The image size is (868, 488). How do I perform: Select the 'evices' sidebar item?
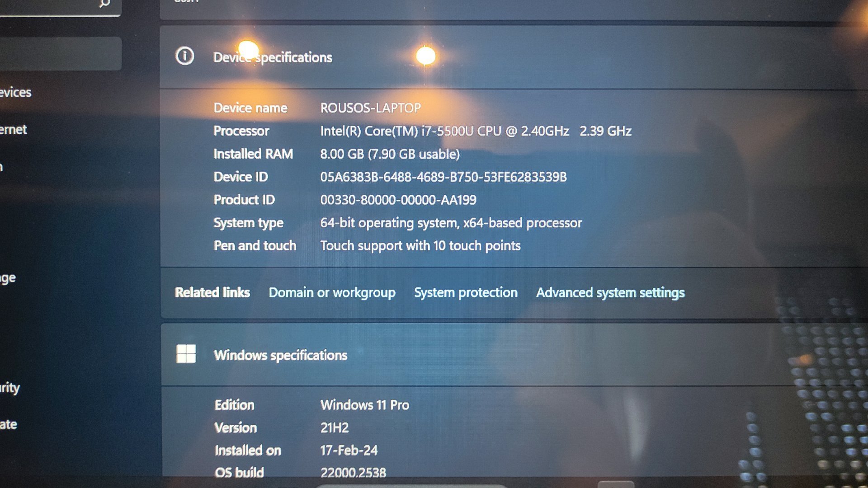pyautogui.click(x=16, y=92)
